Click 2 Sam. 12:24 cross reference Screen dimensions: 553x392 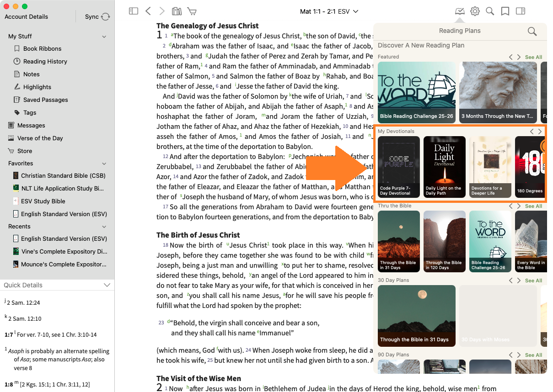point(23,302)
